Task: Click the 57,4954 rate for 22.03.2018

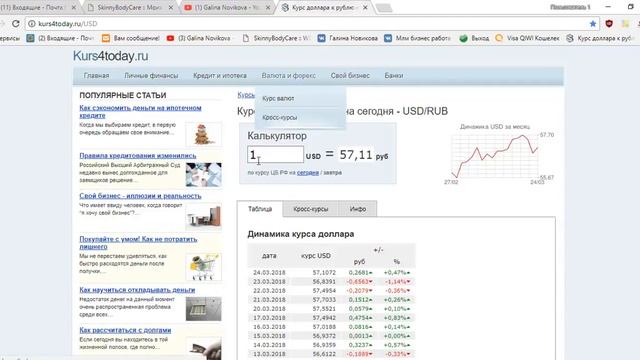Action: click(324, 291)
